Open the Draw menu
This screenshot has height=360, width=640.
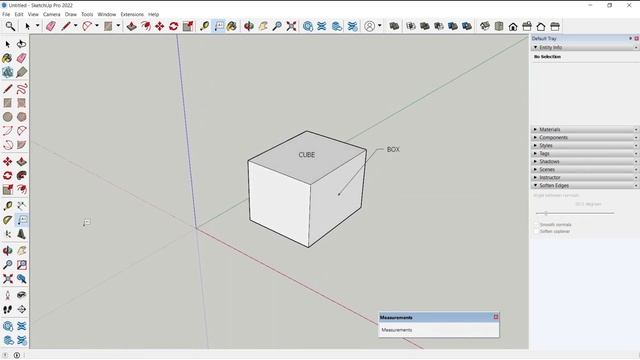coord(71,14)
